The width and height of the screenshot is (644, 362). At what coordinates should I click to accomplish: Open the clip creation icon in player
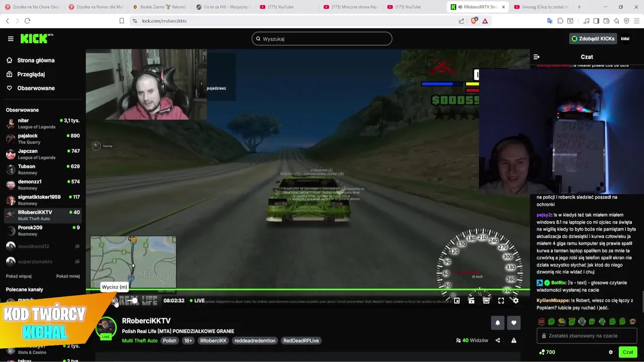point(471,301)
